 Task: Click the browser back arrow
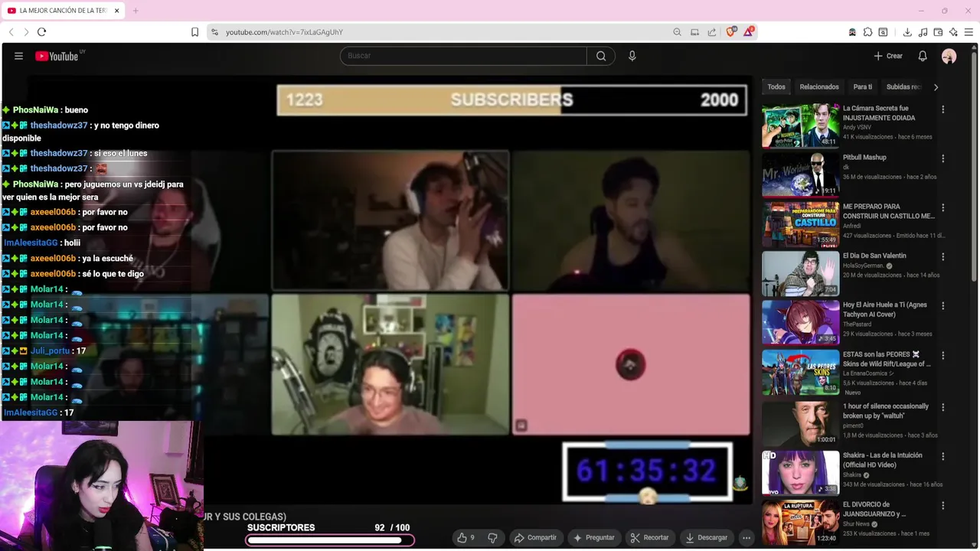(x=11, y=32)
